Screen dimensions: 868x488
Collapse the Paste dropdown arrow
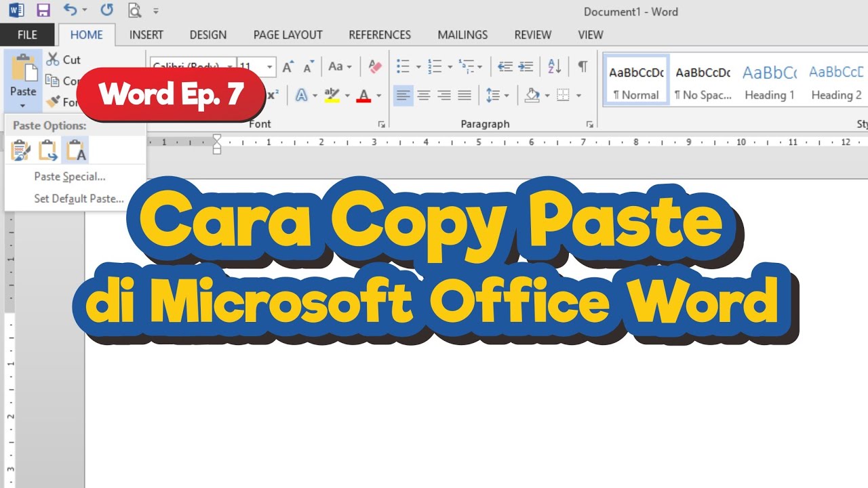(x=23, y=106)
